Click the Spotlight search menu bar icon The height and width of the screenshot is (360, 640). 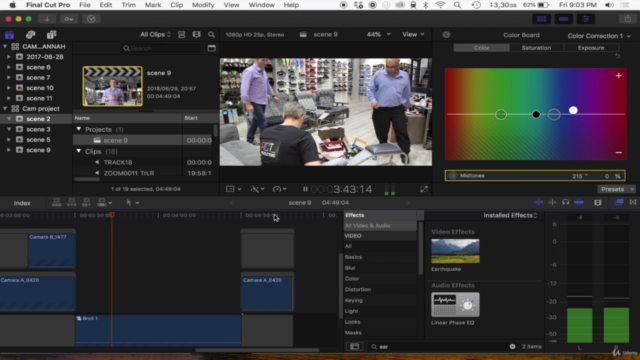click(x=457, y=5)
